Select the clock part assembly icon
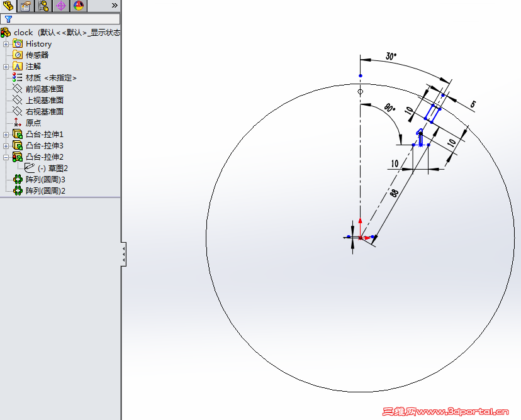The width and height of the screenshot is (521, 420). 6,33
